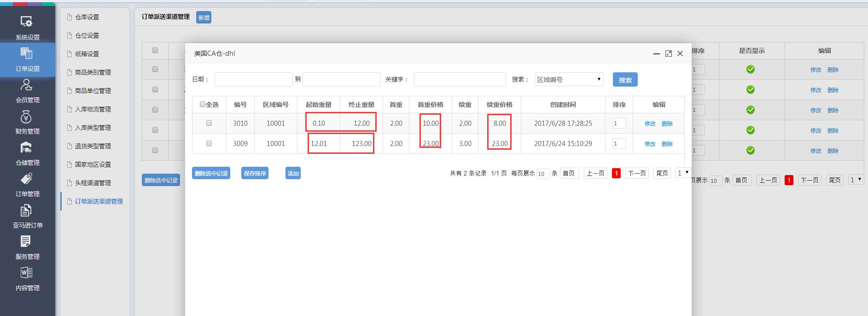Select 订单派送渠道管理 menu item
This screenshot has width=868, height=316.
(x=99, y=201)
